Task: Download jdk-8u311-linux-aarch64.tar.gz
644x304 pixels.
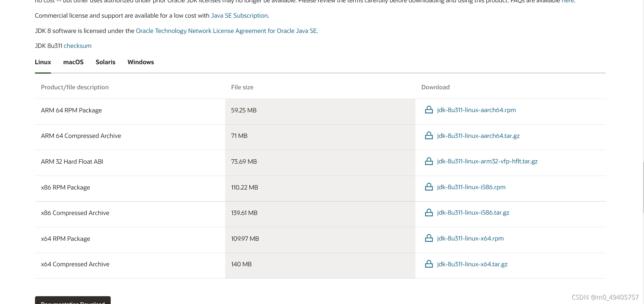Action: tap(478, 136)
